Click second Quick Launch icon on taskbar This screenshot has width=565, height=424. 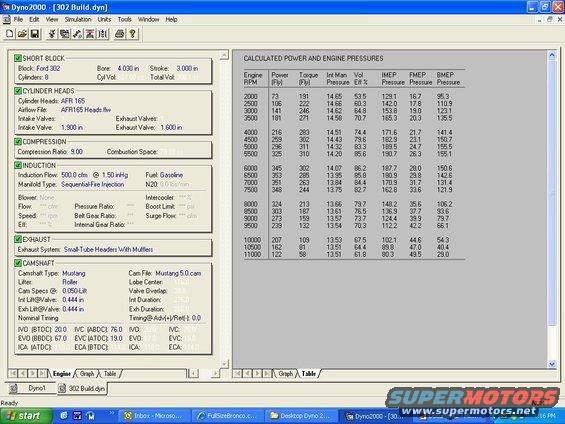pyautogui.click(x=77, y=416)
